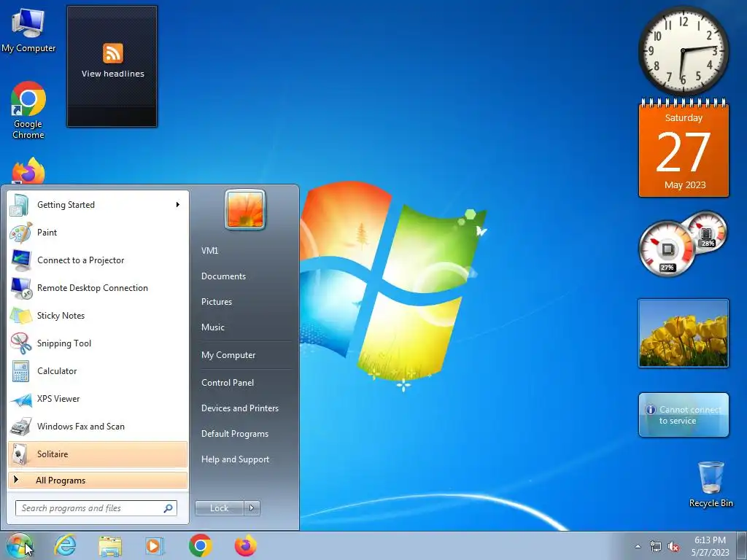Select the Firefox desktop shortcut icon
Screen dimensions: 747x560
pos(28,171)
